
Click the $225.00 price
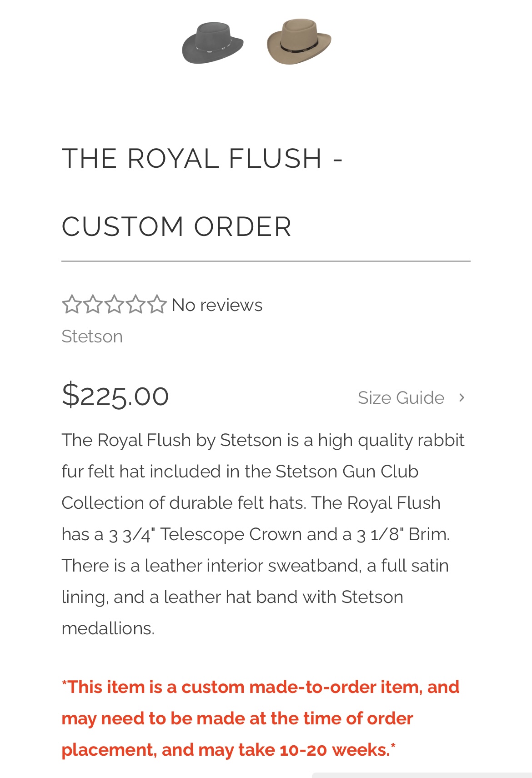point(115,395)
